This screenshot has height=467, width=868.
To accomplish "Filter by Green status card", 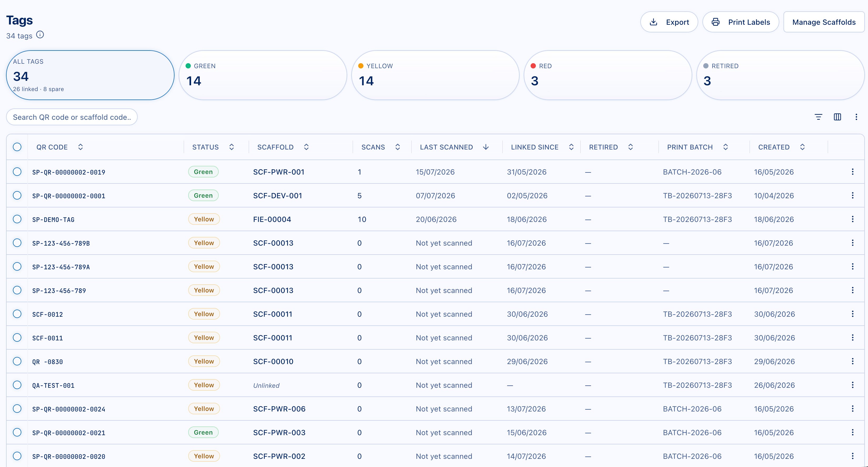I will [x=263, y=75].
